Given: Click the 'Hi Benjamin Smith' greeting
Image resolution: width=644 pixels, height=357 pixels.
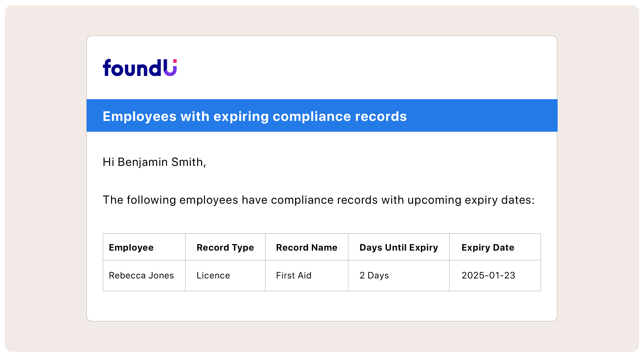Looking at the screenshot, I should point(154,162).
